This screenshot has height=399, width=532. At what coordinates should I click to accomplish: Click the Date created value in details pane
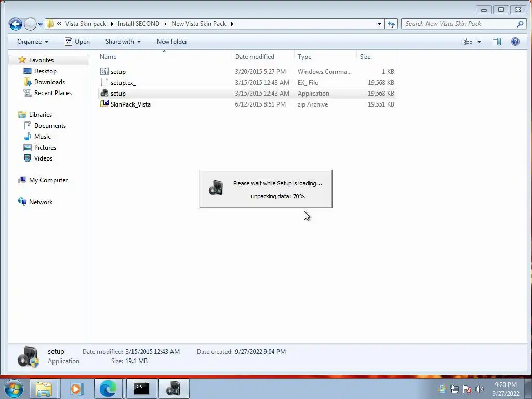pos(260,352)
